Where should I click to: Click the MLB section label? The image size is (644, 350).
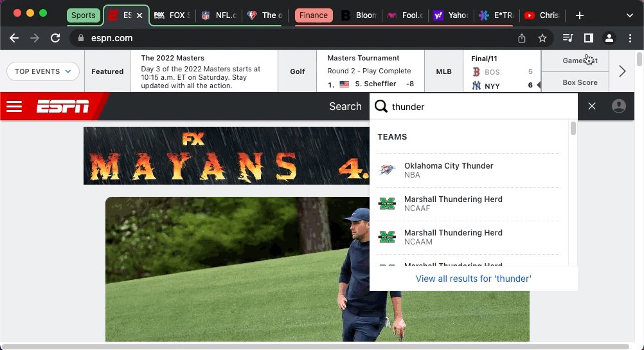pos(443,71)
